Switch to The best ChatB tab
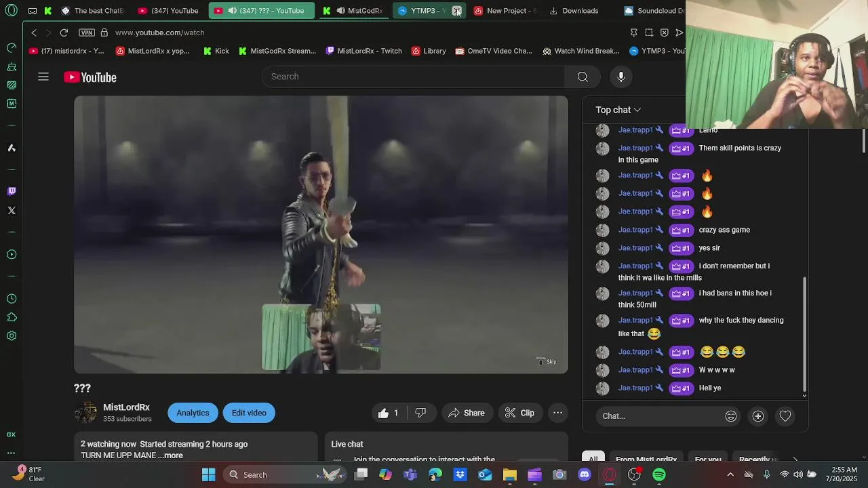Screen dimensions: 868x488 coord(93,11)
